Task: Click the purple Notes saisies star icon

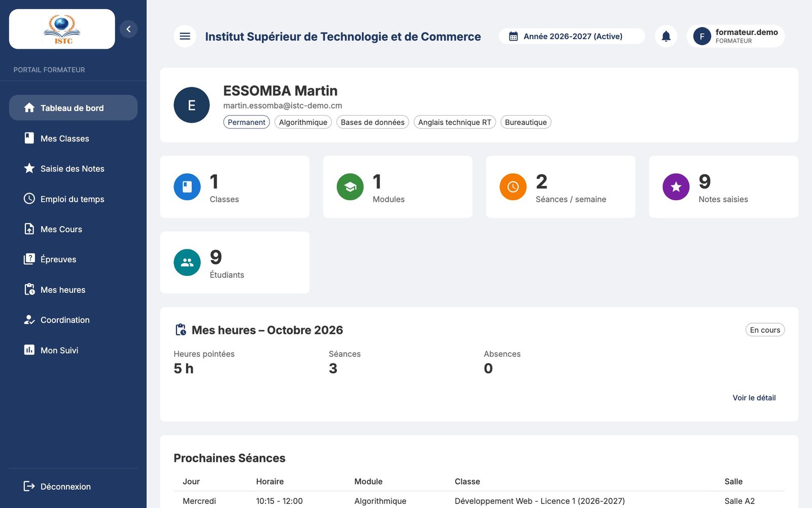Action: 676,187
